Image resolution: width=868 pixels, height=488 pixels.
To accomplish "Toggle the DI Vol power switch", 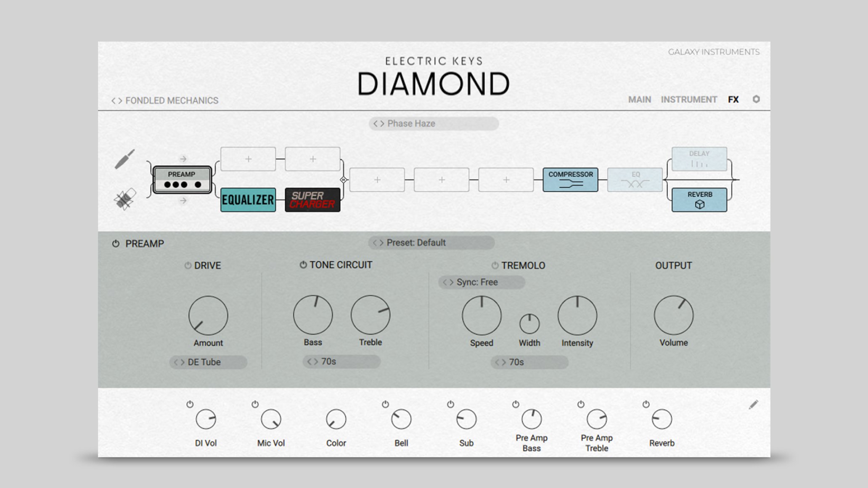I will point(191,405).
